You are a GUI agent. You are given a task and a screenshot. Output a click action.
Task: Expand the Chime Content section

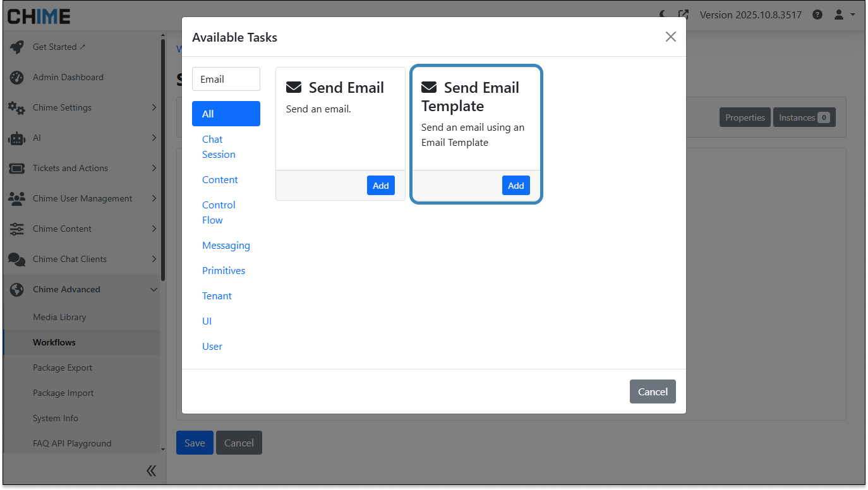(82, 229)
